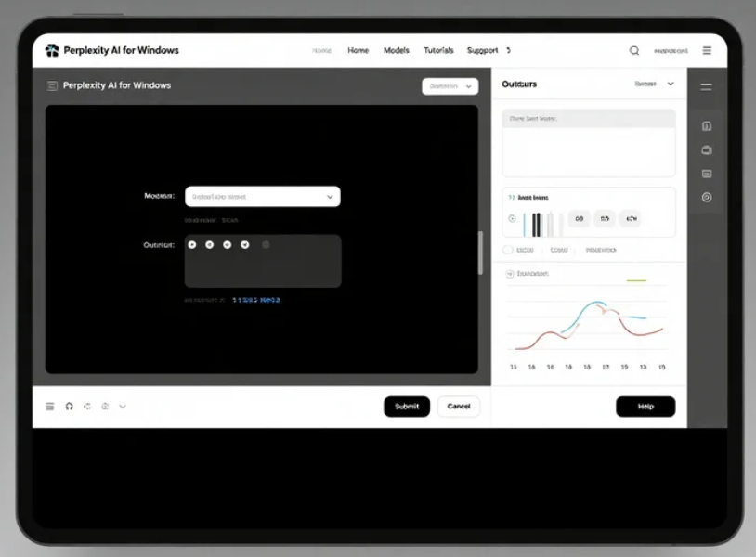The height and width of the screenshot is (557, 756).
Task: Open the small white dropdown in the dark subheader
Action: coord(450,86)
